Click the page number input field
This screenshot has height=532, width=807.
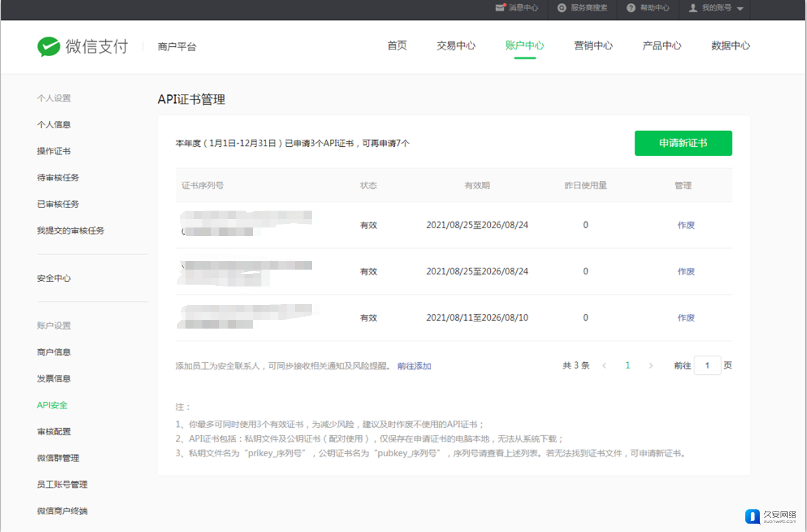[707, 365]
